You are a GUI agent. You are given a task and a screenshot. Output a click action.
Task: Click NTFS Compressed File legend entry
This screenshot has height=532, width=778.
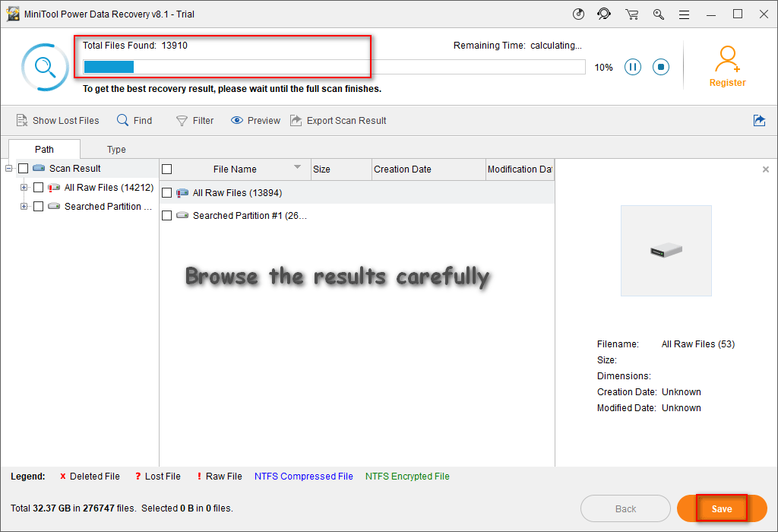pyautogui.click(x=304, y=477)
